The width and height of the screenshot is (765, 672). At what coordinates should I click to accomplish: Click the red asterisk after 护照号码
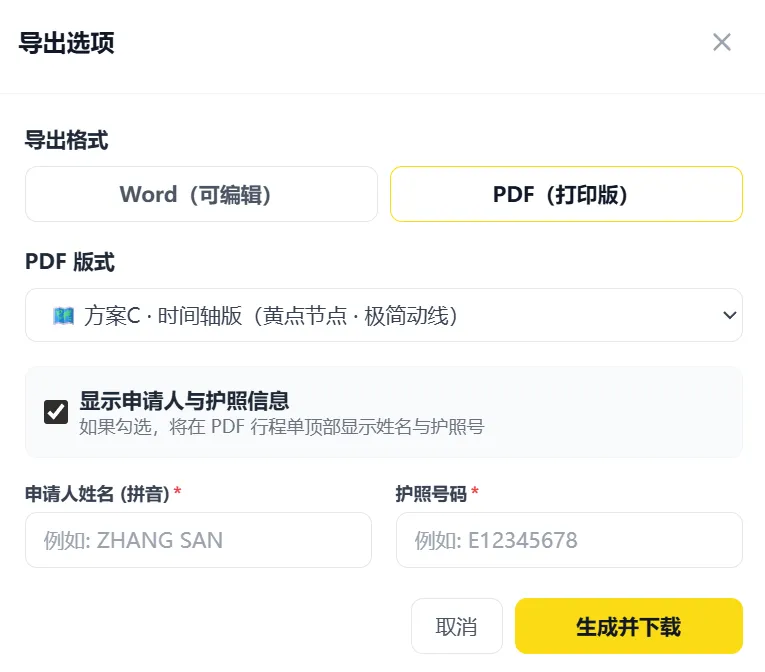click(x=475, y=492)
